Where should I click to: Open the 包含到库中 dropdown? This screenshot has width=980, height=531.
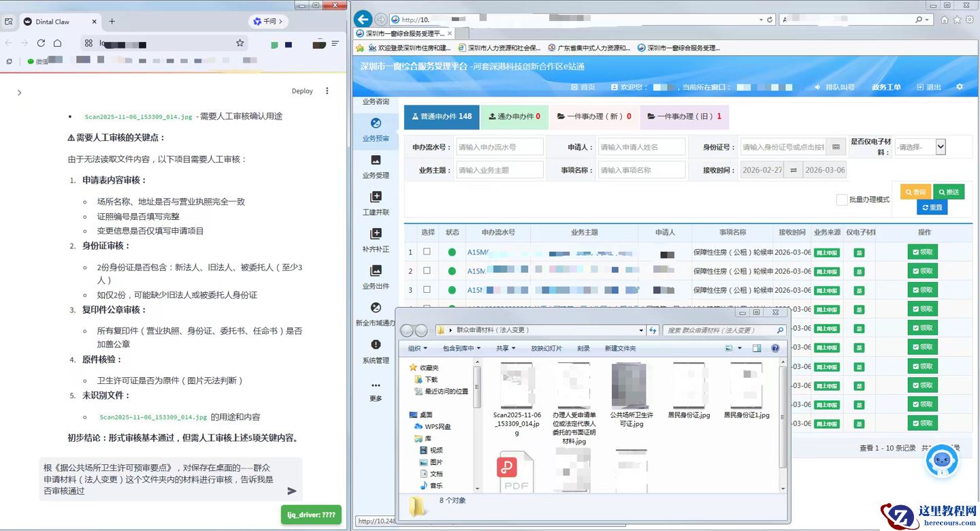(461, 349)
